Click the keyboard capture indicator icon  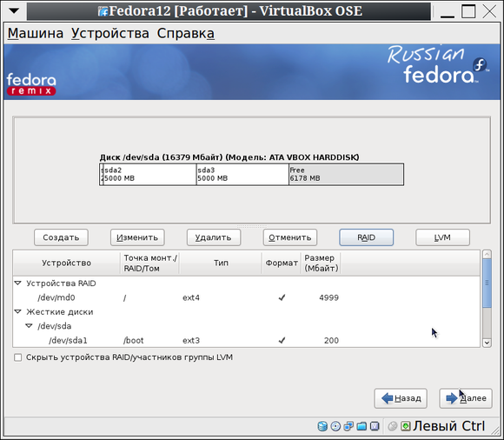tap(406, 426)
